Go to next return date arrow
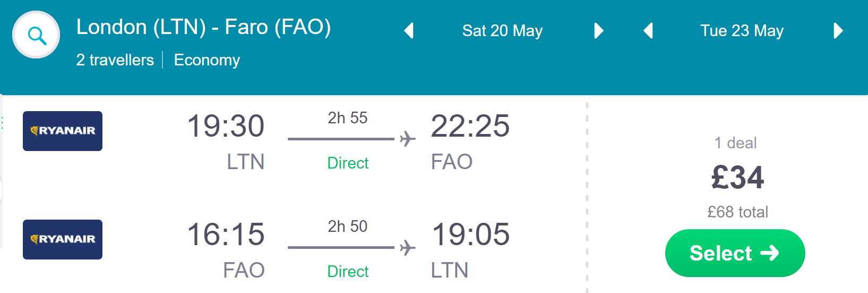 [838, 31]
